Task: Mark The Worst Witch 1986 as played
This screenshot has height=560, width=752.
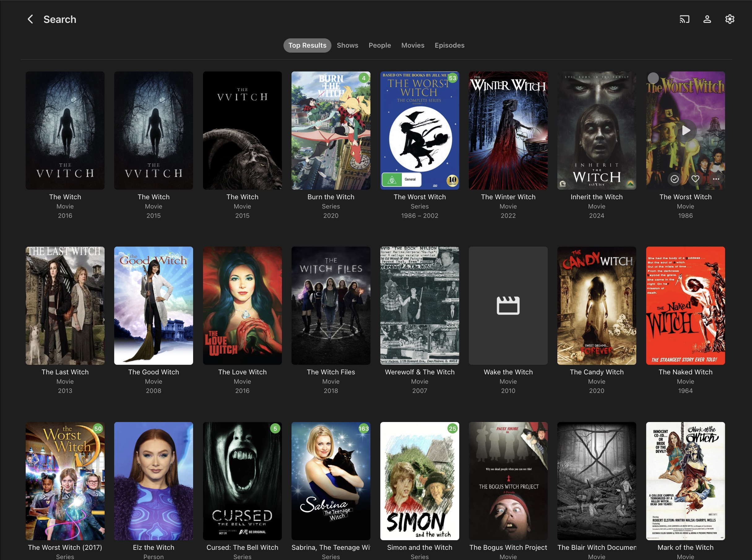Action: pyautogui.click(x=674, y=179)
